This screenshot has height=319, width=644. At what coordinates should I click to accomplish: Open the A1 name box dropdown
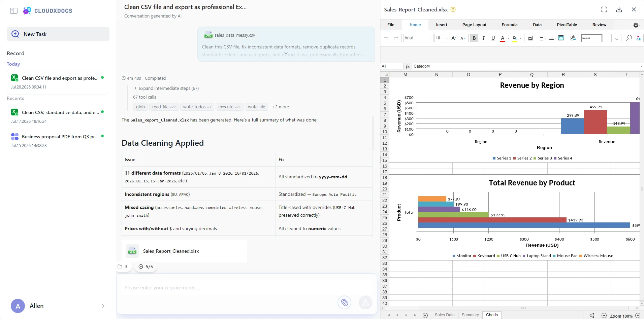point(400,66)
